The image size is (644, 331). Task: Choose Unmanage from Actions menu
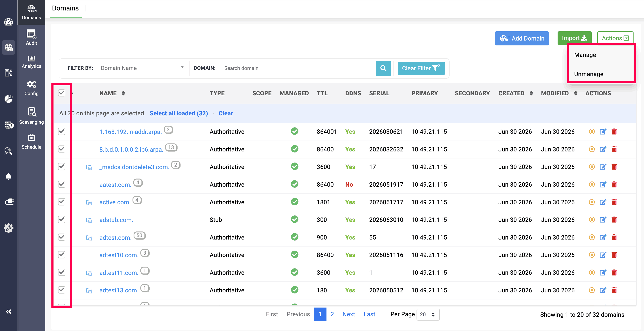coord(589,74)
